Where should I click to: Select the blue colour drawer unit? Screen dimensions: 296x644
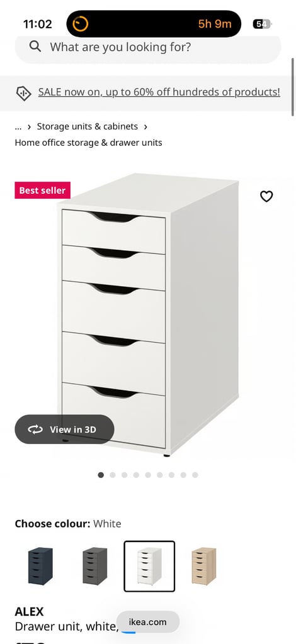coord(40,566)
